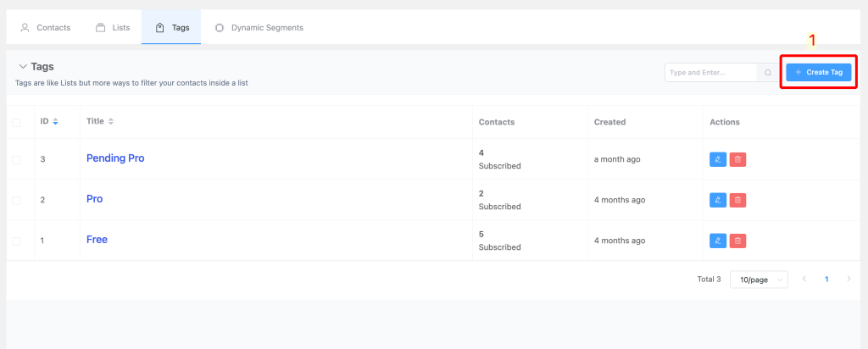Switch to the Contacts tab
The width and height of the screenshot is (868, 349).
point(46,27)
